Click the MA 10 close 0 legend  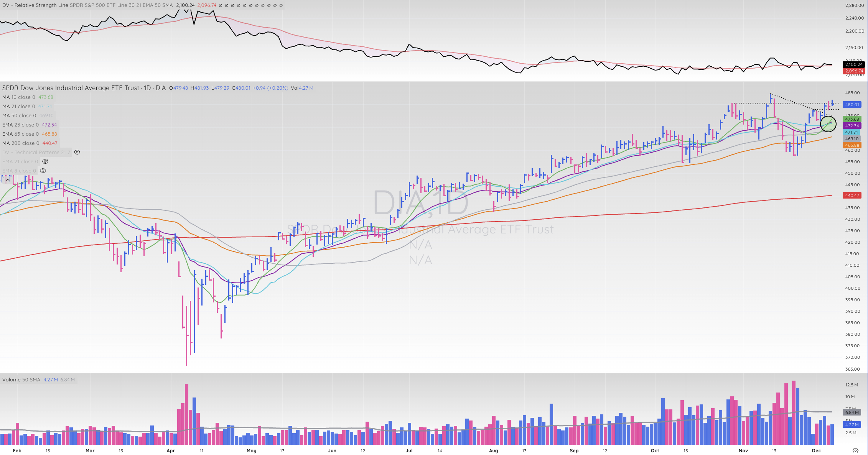(x=18, y=97)
